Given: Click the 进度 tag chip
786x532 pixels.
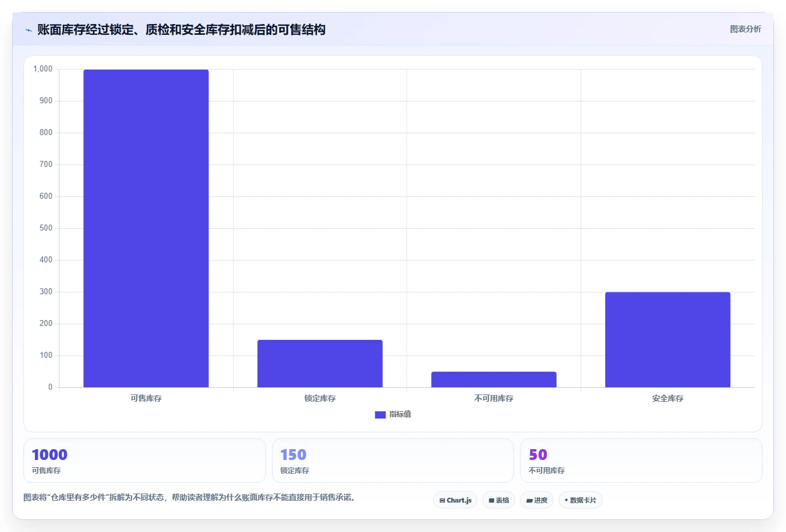Looking at the screenshot, I should pyautogui.click(x=537, y=500).
